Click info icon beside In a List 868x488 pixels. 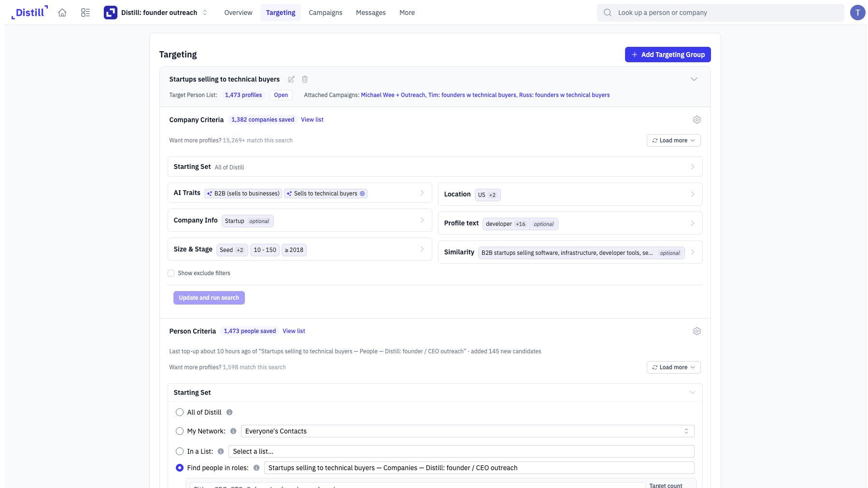tap(221, 451)
